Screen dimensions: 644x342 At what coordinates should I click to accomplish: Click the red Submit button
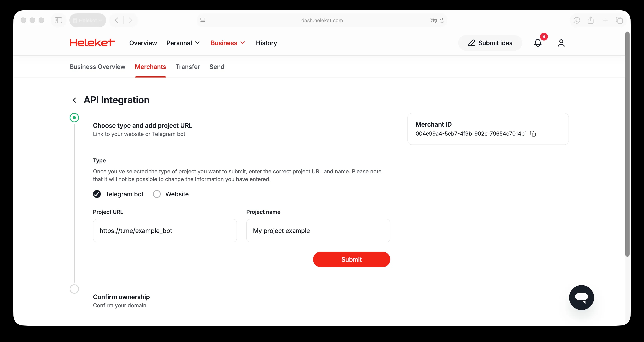coord(351,259)
